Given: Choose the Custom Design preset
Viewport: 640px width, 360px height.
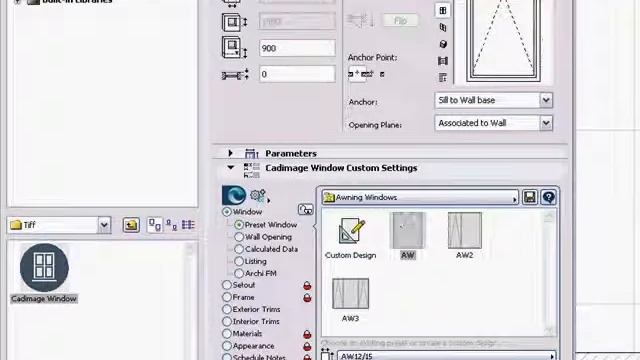Looking at the screenshot, I should point(351,238).
